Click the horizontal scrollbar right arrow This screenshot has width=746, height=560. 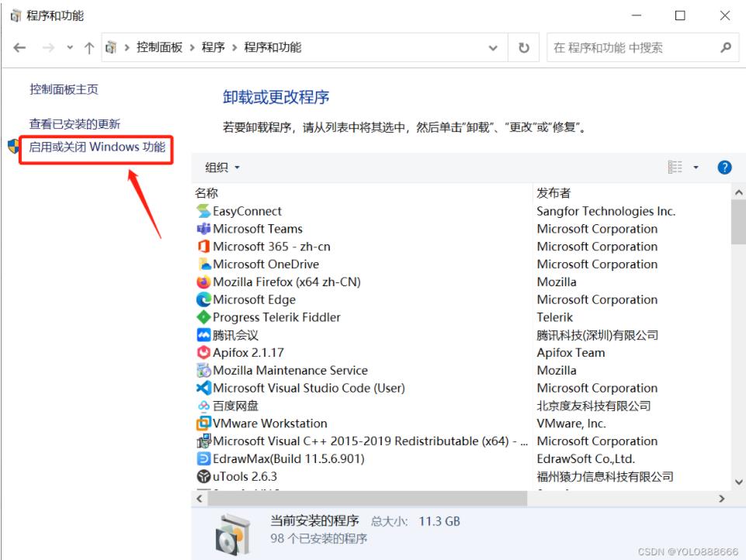point(722,499)
